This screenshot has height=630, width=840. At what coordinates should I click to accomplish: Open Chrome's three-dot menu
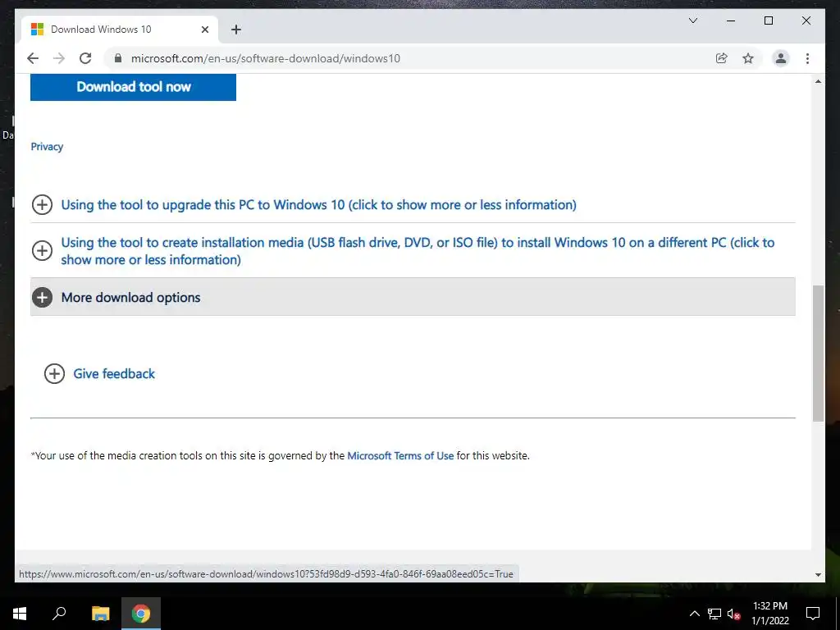click(807, 58)
